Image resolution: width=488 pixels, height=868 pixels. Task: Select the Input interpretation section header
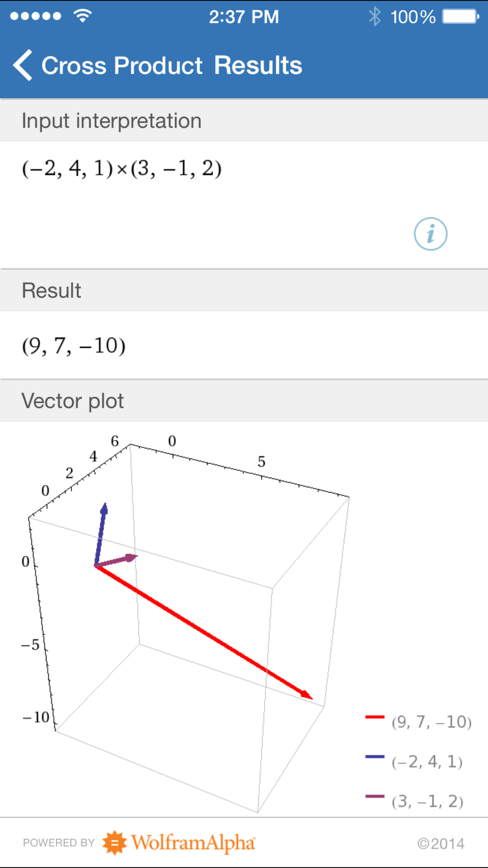[244, 121]
